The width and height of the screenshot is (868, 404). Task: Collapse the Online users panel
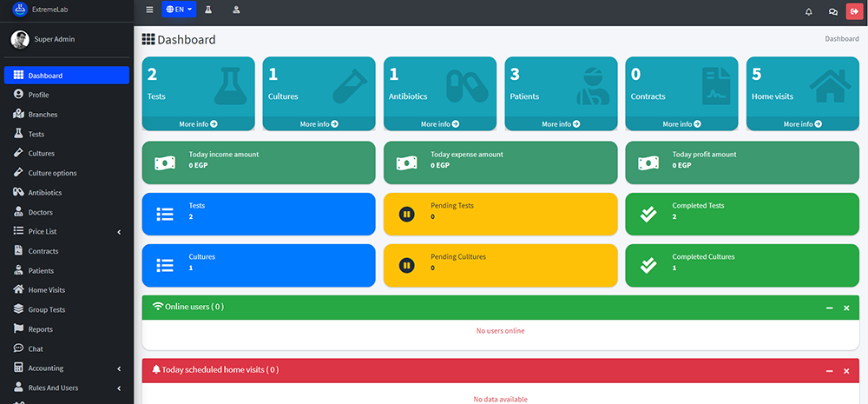(x=829, y=308)
